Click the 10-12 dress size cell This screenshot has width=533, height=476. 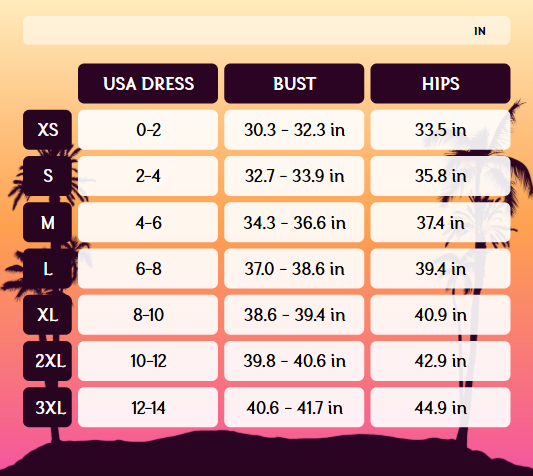[148, 361]
